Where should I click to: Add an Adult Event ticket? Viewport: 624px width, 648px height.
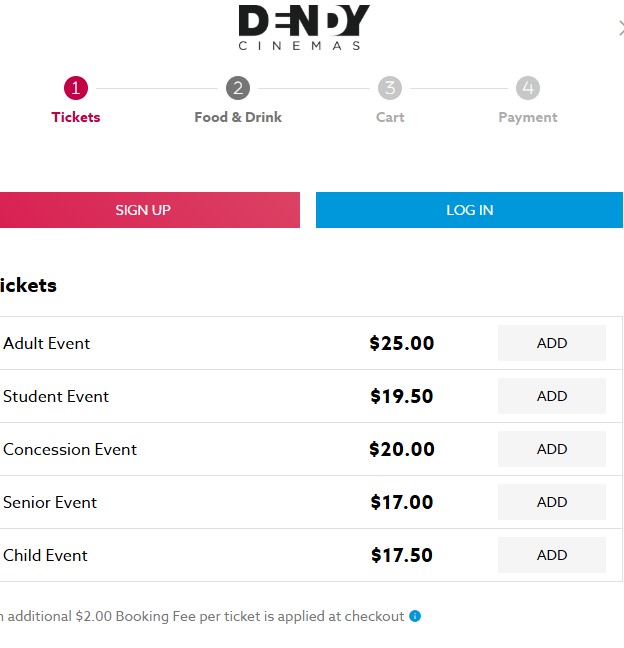552,343
